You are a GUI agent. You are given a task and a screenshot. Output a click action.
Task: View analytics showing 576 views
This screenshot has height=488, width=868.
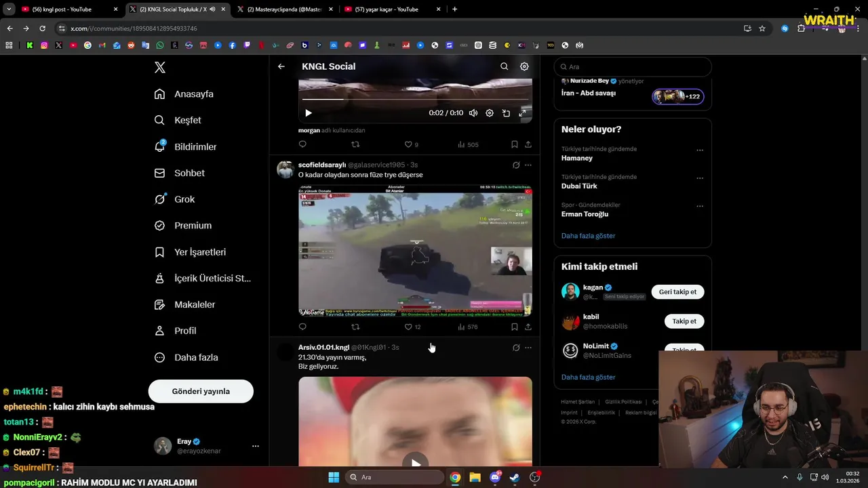(468, 327)
